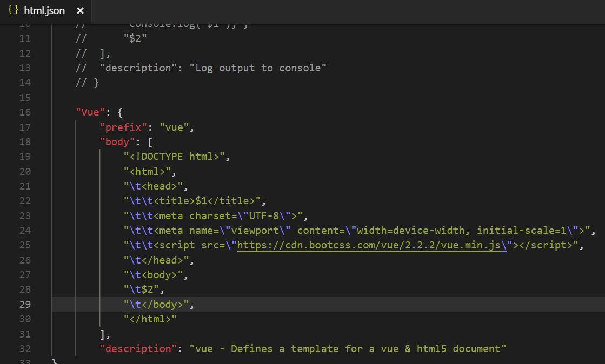Viewport: 605px width, 364px height.
Task: Click line number 25 in gutter
Action: pos(25,245)
